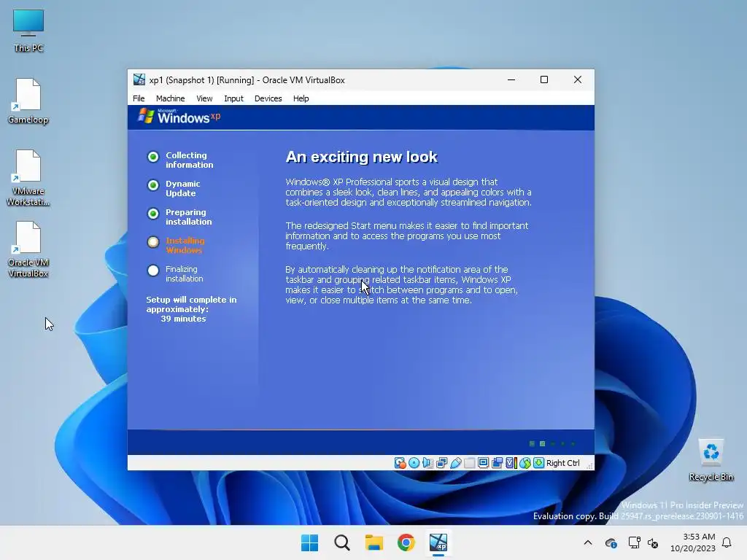Click the display monitor icon in VirtualBox status bar
Image resolution: width=747 pixels, height=560 pixels.
coord(483,463)
